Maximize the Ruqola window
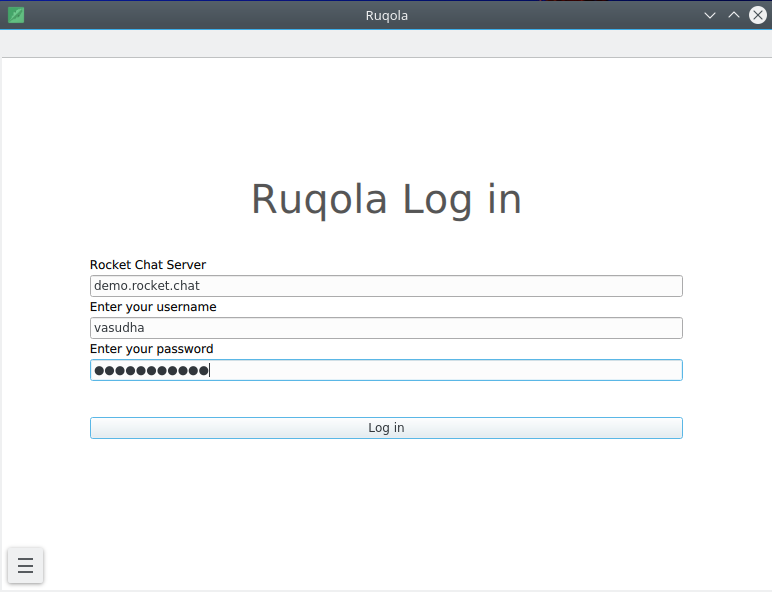The image size is (772, 592). pos(734,15)
